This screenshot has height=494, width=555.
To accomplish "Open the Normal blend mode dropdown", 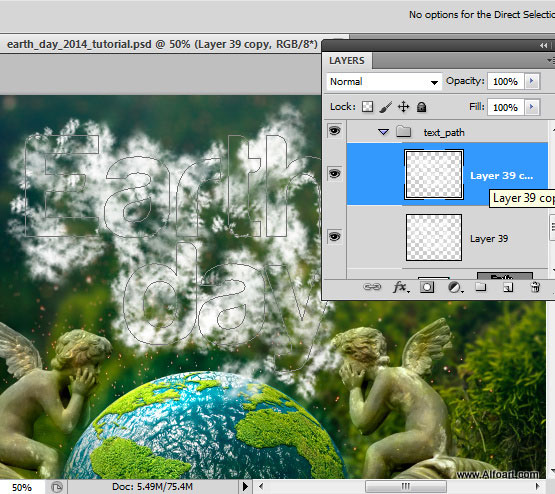I will pos(384,82).
